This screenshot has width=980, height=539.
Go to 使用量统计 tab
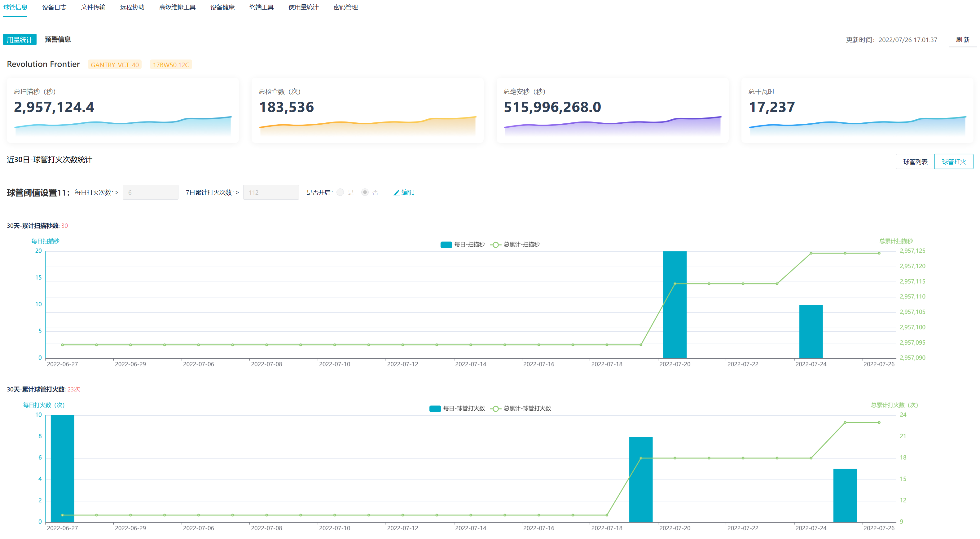(303, 7)
